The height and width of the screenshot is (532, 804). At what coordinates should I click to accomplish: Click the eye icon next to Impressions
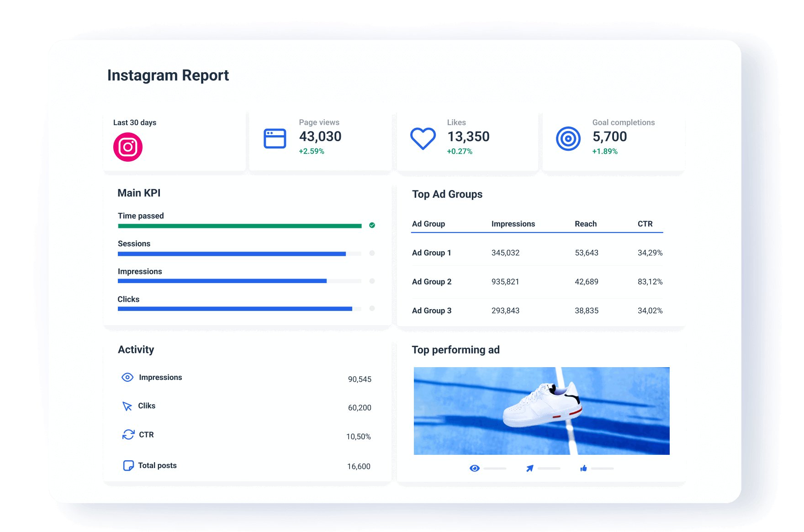click(127, 377)
